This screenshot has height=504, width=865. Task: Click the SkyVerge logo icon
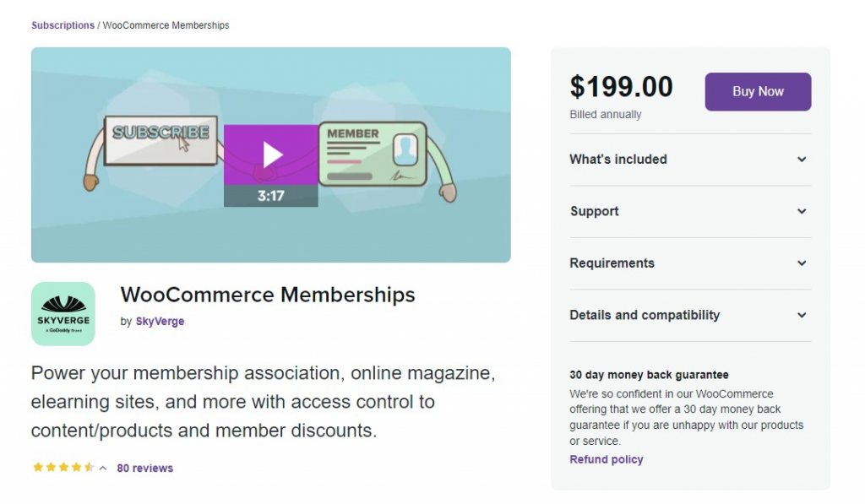(63, 314)
